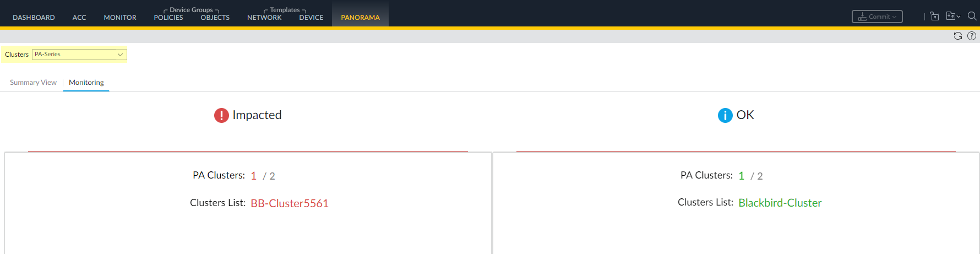
Task: Select the Monitoring tab
Action: click(86, 83)
